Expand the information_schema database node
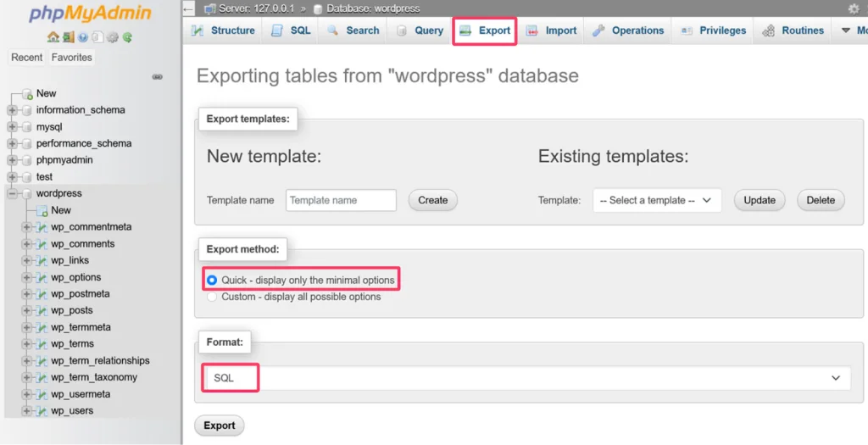 pos(12,110)
